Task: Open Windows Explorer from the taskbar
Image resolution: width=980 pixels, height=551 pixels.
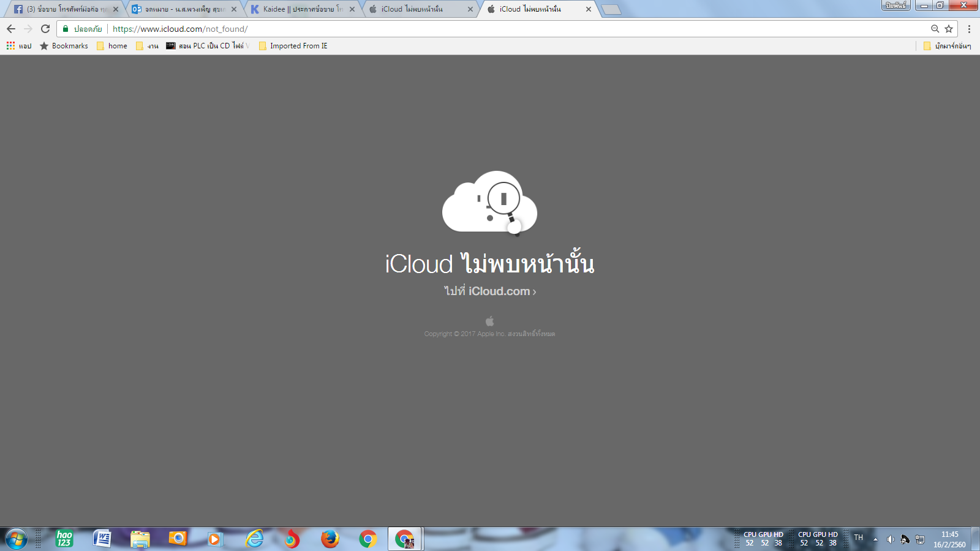Action: click(140, 539)
